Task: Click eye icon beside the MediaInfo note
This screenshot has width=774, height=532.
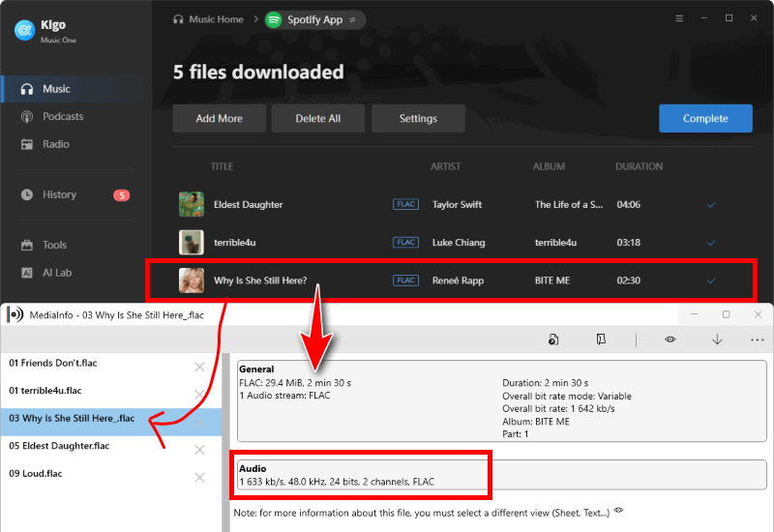Action: 618,511
